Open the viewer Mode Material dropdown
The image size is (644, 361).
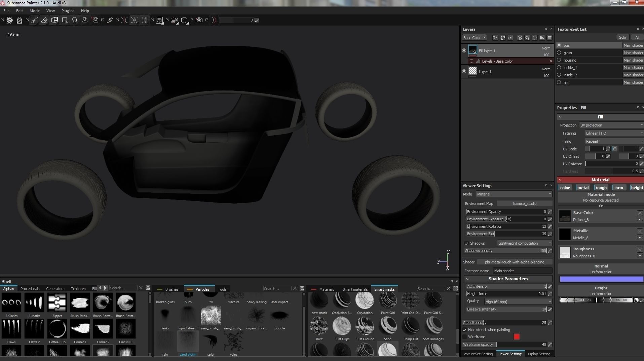point(514,194)
